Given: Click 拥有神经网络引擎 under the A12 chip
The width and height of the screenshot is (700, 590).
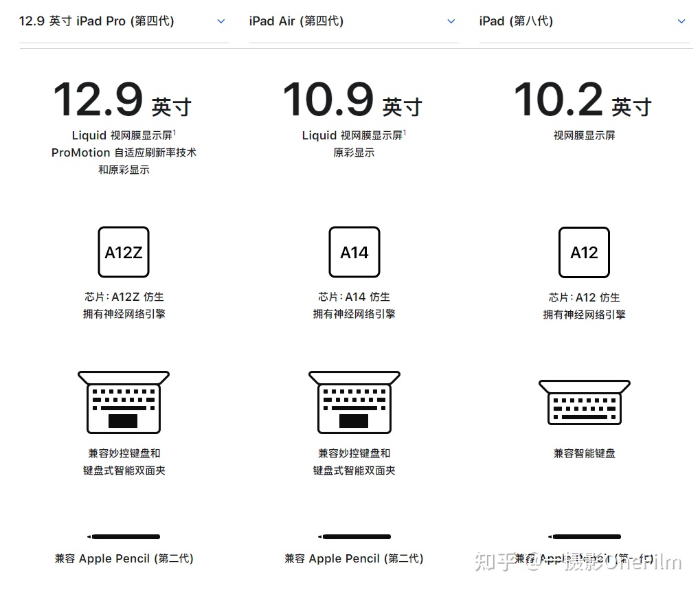Looking at the screenshot, I should [585, 315].
